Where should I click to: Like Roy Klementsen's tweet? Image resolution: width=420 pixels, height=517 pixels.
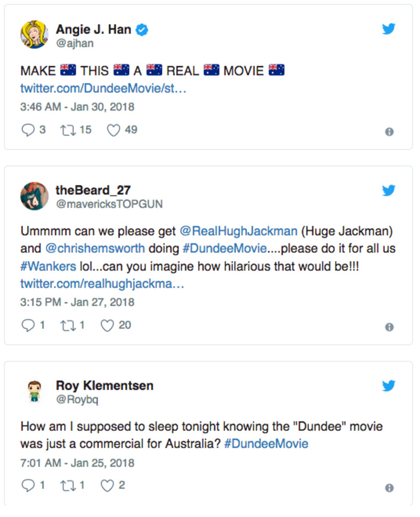(x=107, y=485)
